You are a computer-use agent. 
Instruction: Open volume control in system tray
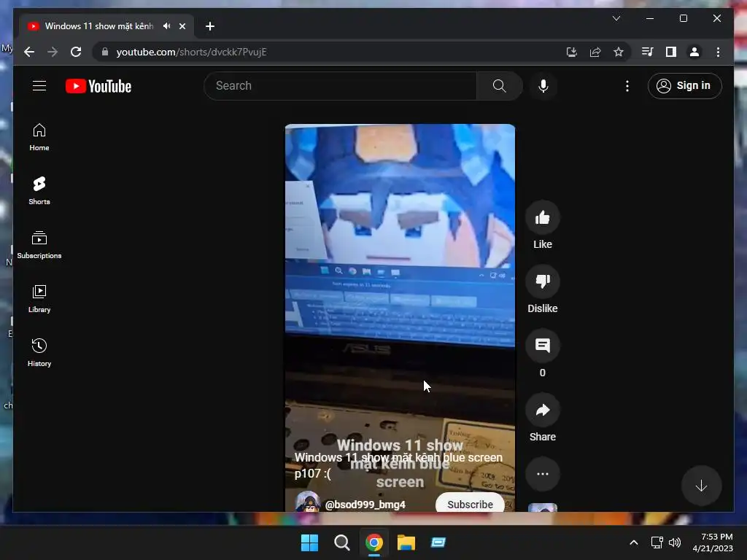(675, 542)
